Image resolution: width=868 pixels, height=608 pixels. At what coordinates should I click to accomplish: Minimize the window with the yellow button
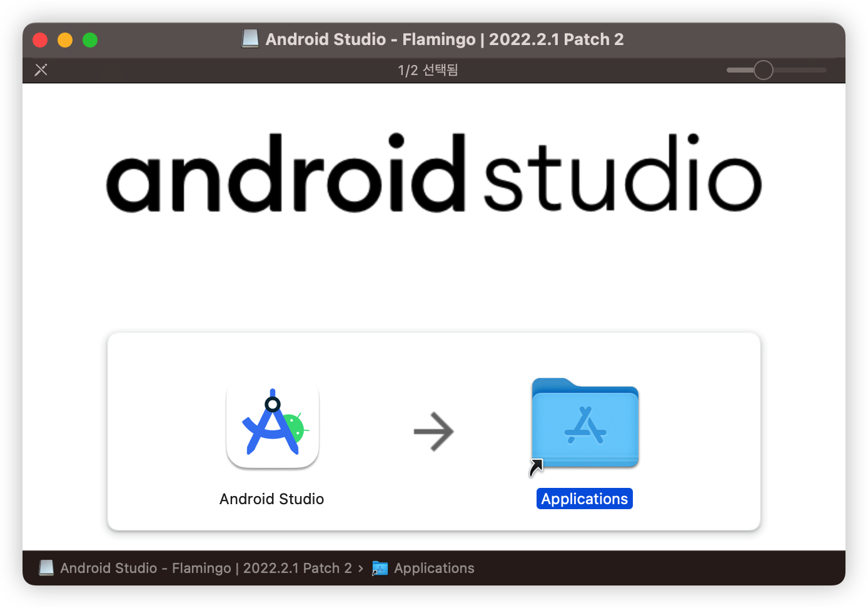click(65, 40)
